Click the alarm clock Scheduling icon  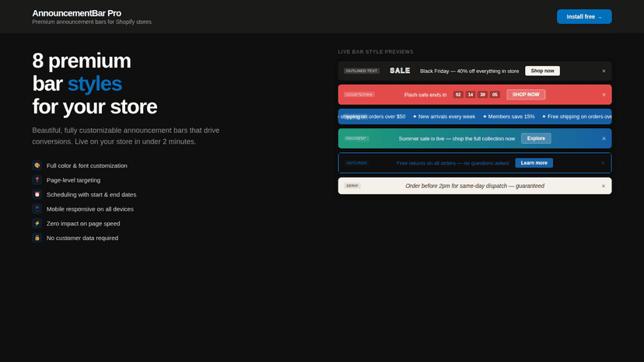[37, 194]
